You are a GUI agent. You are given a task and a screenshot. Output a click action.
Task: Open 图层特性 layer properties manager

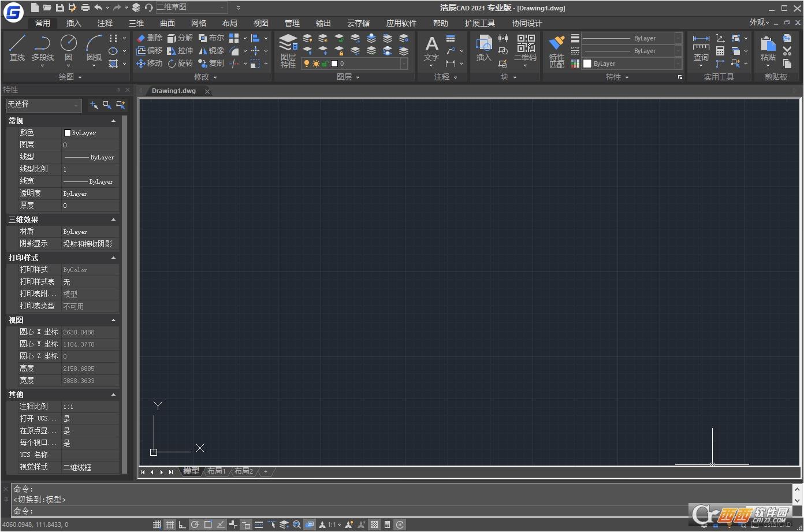coord(288,51)
